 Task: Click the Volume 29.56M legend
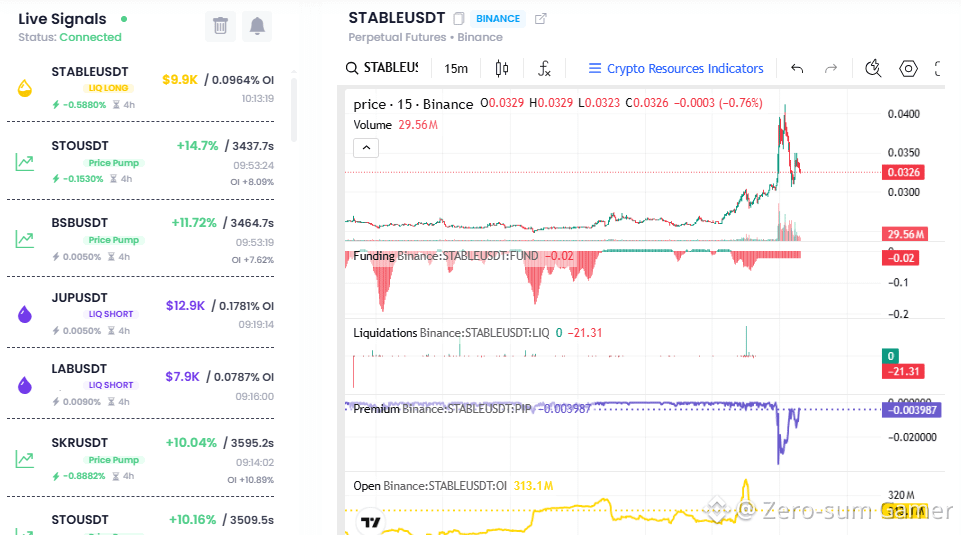point(395,125)
